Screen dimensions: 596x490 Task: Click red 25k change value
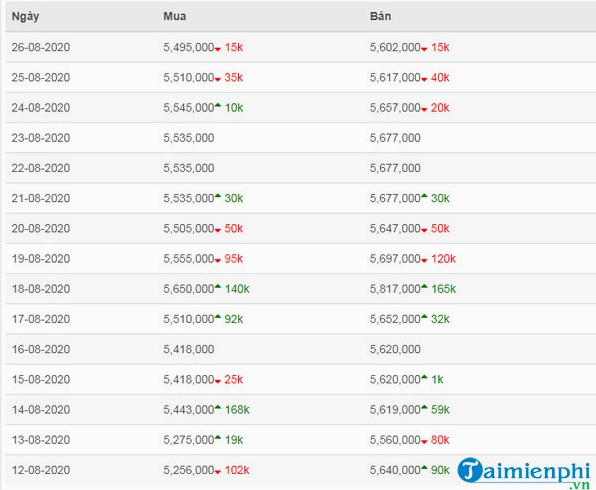[234, 379]
